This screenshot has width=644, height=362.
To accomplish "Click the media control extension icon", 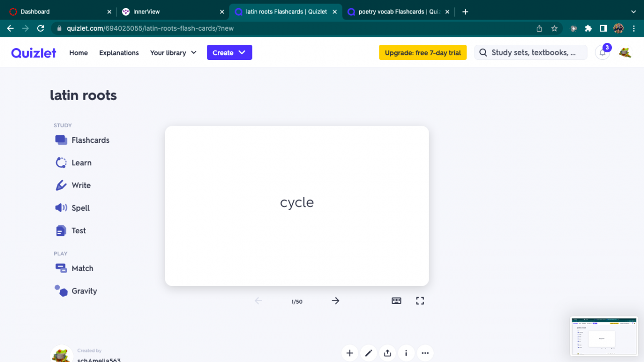I will coord(574,29).
